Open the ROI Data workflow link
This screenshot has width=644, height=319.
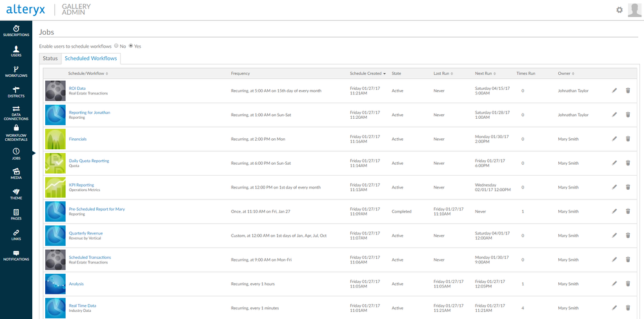point(77,88)
